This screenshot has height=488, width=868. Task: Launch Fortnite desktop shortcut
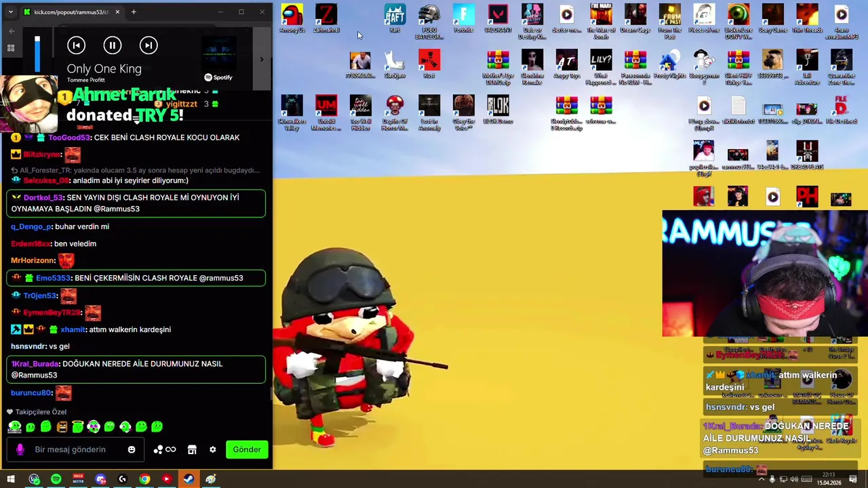(463, 19)
